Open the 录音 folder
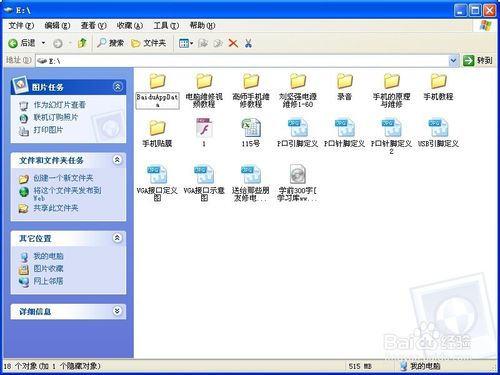 pos(345,87)
